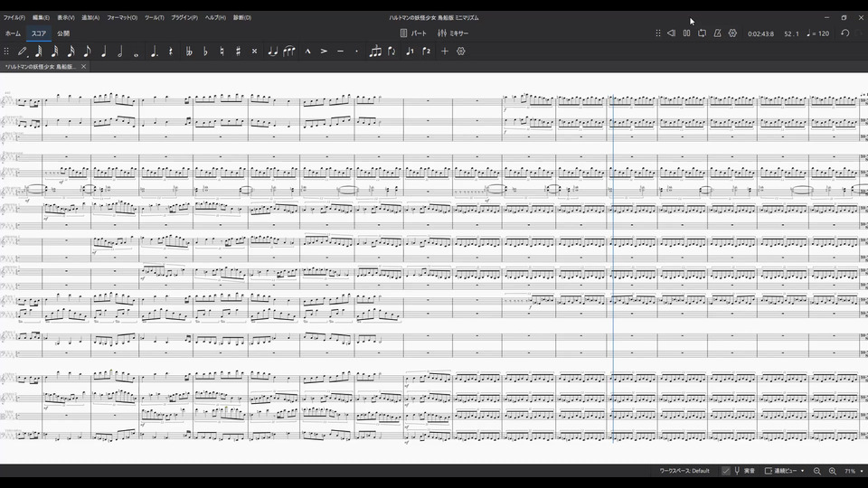Open playback settings gear

coord(732,33)
